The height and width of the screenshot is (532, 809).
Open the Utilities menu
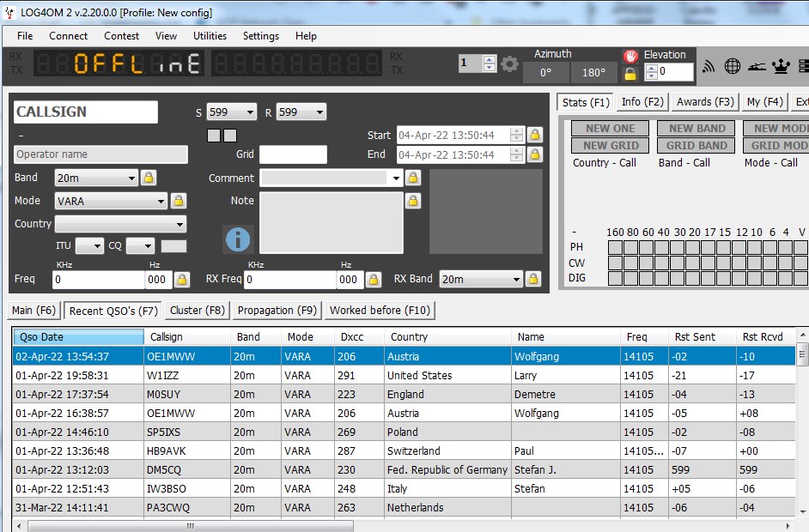pyautogui.click(x=210, y=36)
